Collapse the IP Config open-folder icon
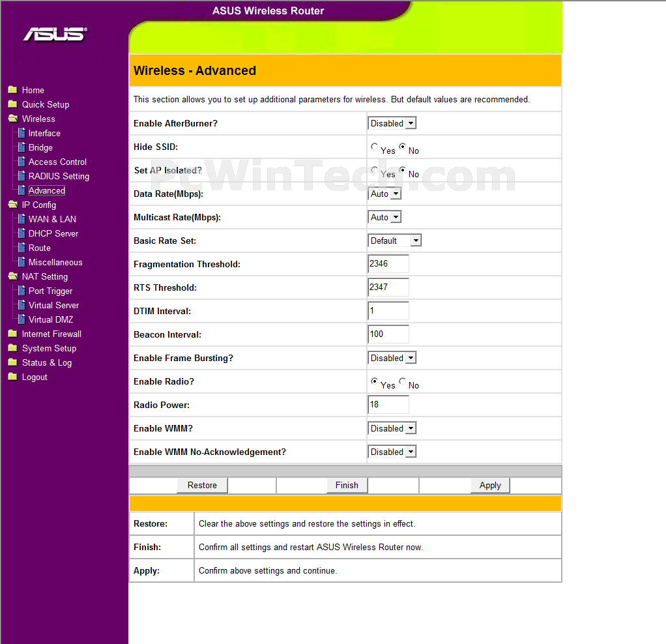666x644 pixels. click(13, 205)
